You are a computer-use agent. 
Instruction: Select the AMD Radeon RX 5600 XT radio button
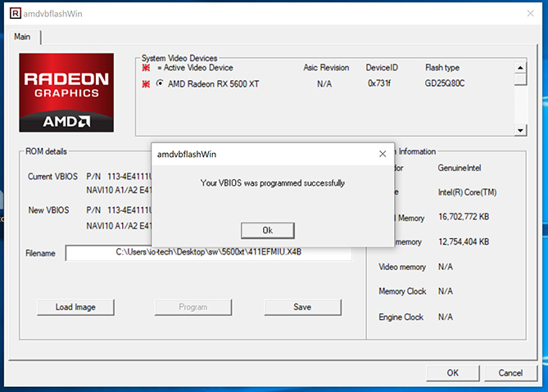[x=160, y=83]
